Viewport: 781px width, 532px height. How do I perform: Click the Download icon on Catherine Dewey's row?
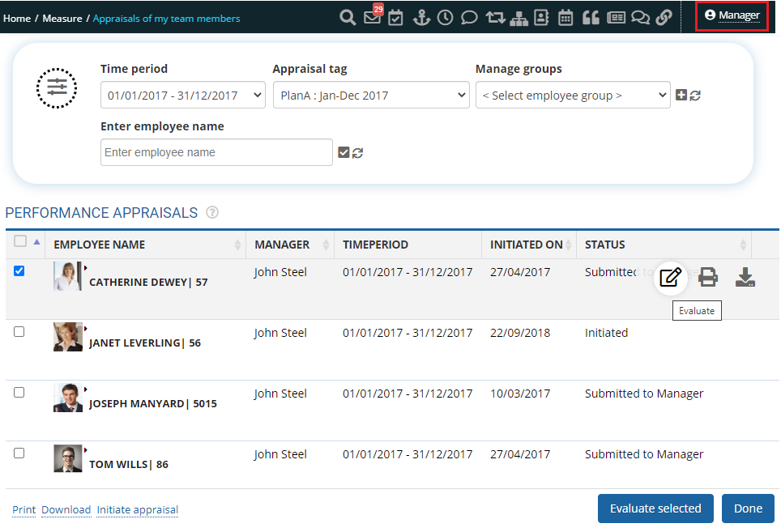(x=745, y=277)
